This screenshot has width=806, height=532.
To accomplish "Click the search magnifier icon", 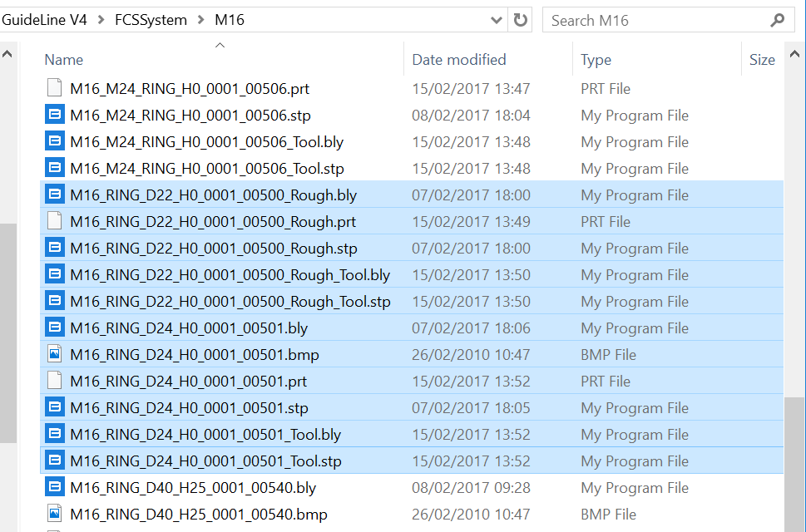I will (777, 20).
